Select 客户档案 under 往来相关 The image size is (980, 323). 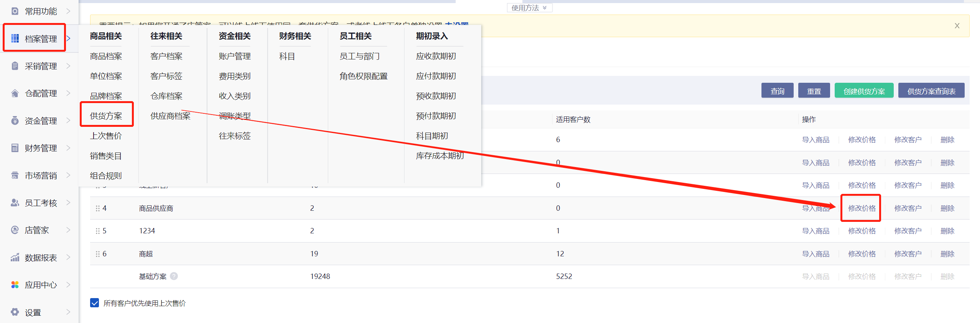point(166,56)
